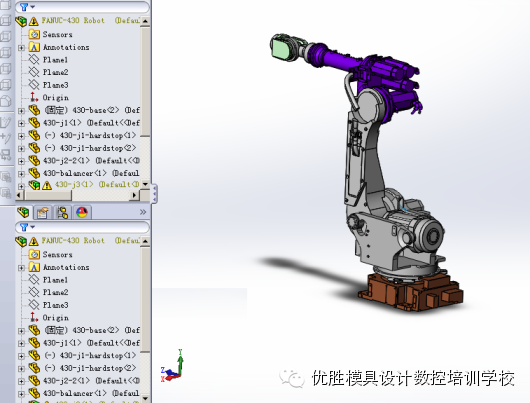
Task: Click the panel collapse handle beside the tree
Action: [154, 194]
